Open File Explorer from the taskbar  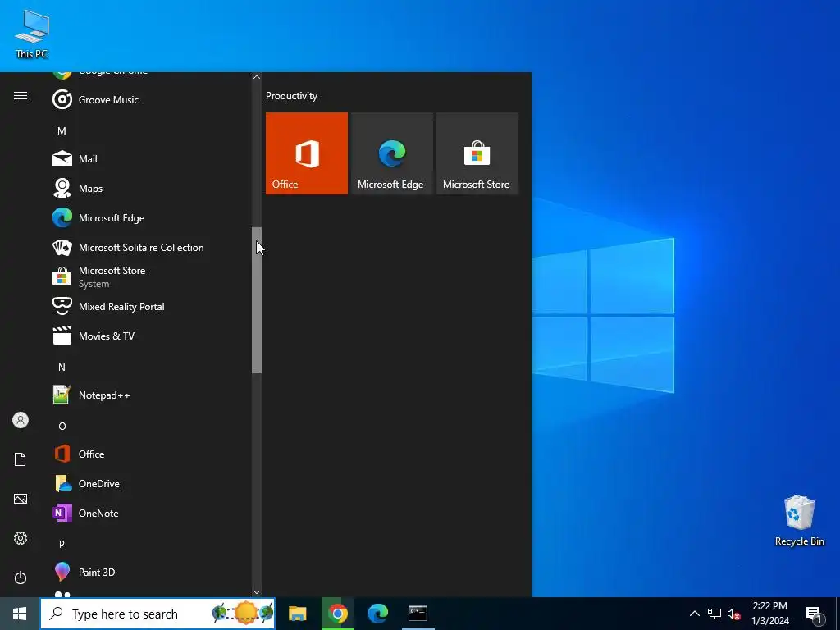[x=297, y=614]
